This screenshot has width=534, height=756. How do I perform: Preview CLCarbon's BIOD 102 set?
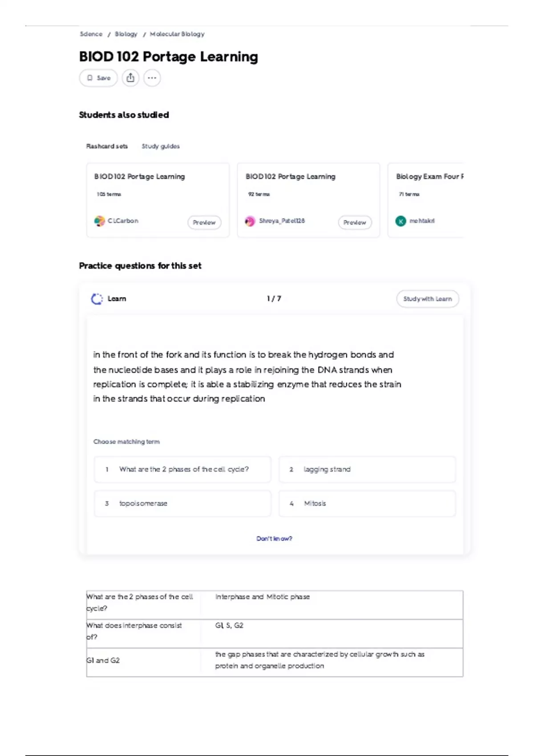point(204,222)
